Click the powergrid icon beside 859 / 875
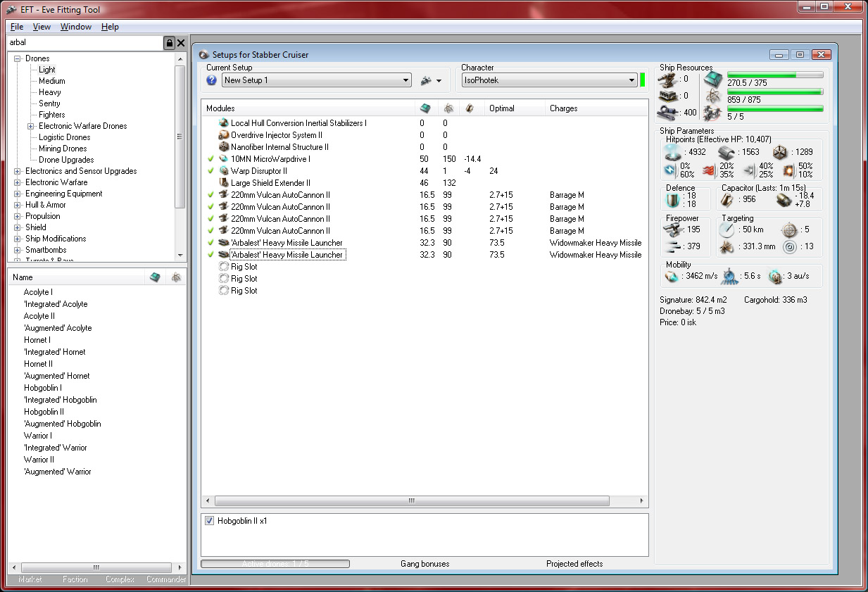Screen dimensions: 868x592 pos(713,96)
